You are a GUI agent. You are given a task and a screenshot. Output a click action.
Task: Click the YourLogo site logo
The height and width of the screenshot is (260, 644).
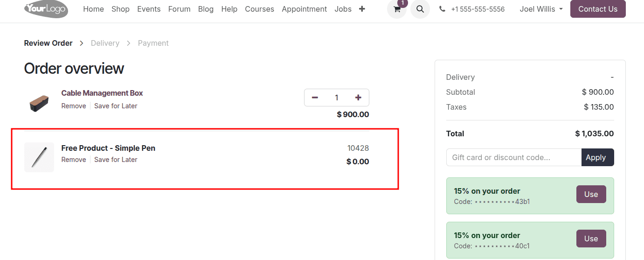click(46, 9)
